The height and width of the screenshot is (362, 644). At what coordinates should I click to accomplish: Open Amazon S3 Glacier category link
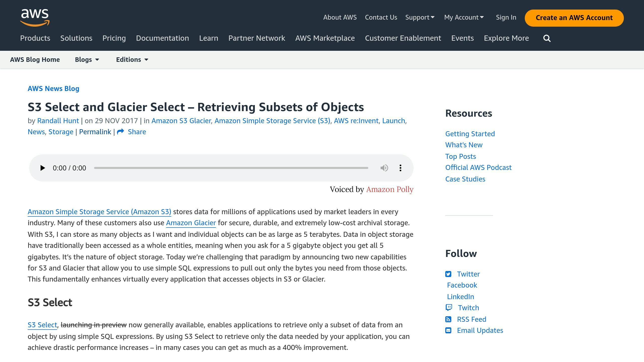tap(181, 121)
